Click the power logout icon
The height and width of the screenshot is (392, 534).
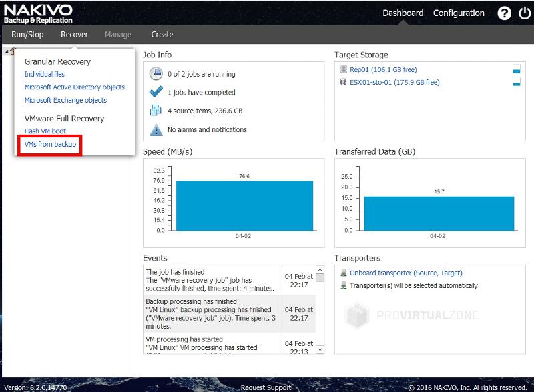[525, 13]
